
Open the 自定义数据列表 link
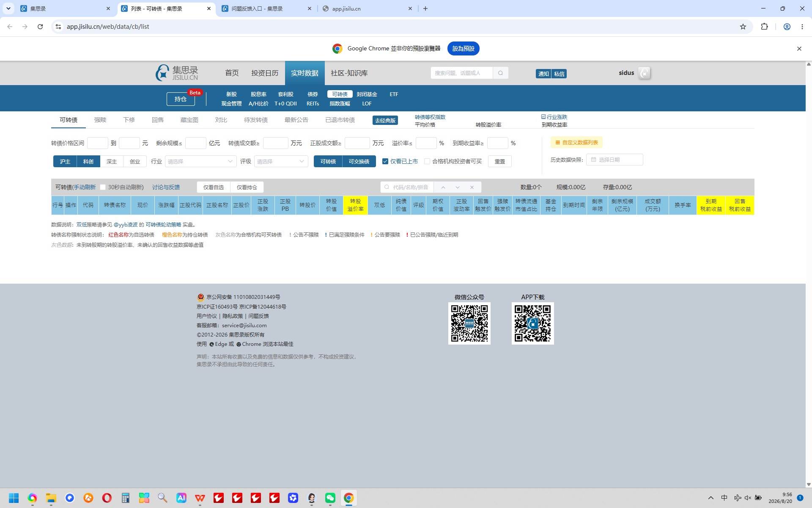coord(576,143)
